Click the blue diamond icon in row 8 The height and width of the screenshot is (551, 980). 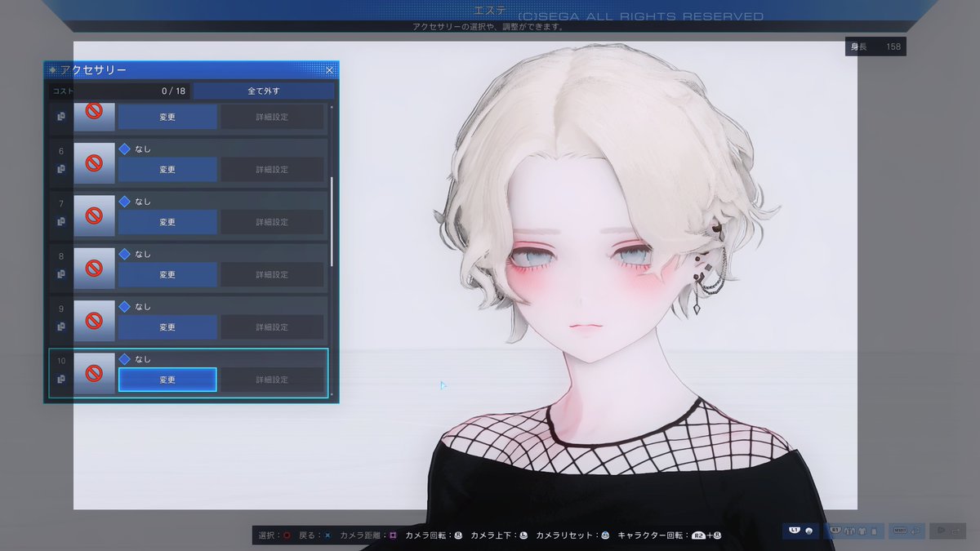tap(125, 254)
